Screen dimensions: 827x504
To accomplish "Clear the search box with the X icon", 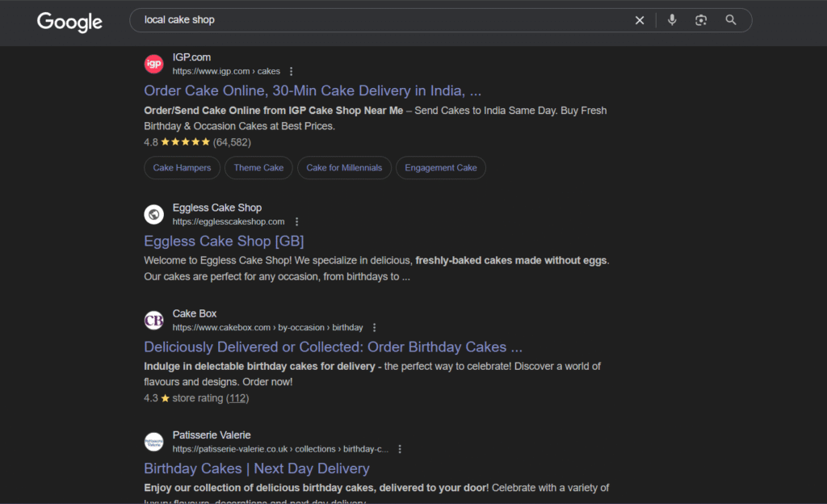I will 640,20.
